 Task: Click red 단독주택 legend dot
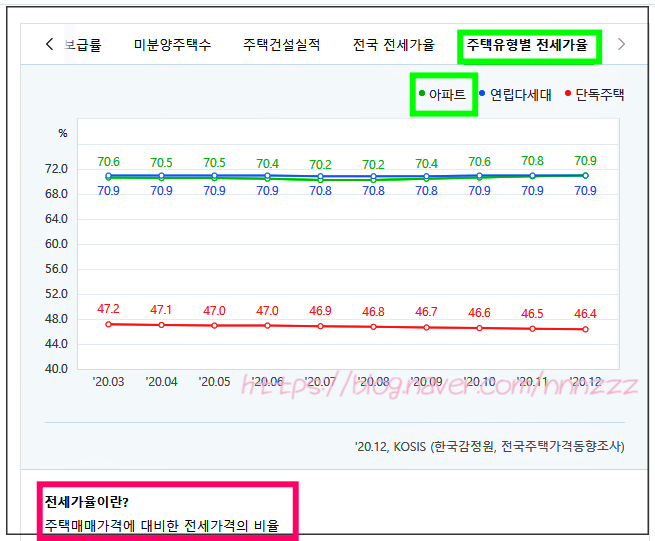point(568,93)
